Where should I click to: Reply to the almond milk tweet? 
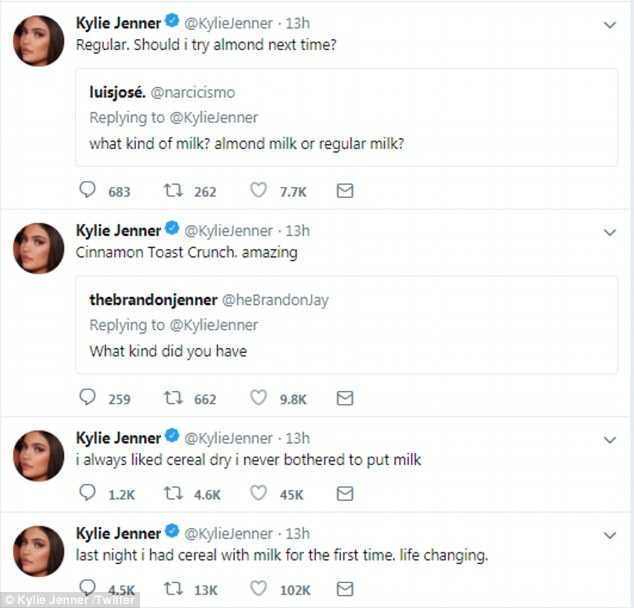pyautogui.click(x=87, y=190)
